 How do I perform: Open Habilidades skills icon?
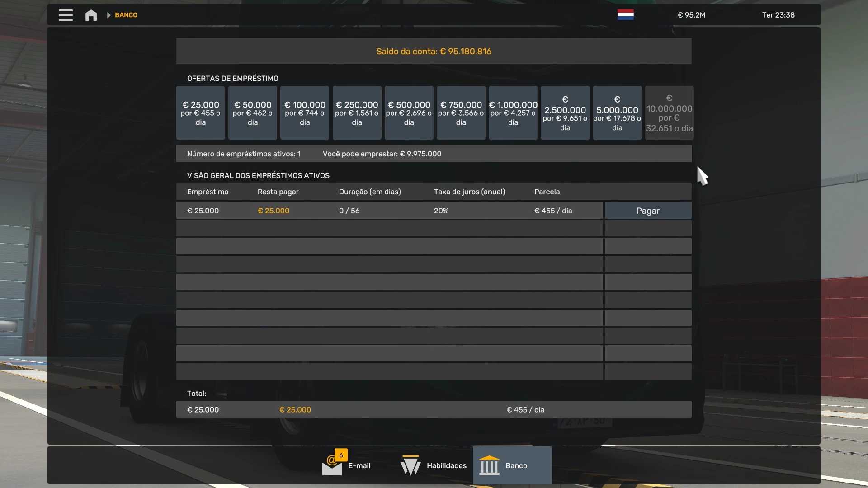click(410, 465)
